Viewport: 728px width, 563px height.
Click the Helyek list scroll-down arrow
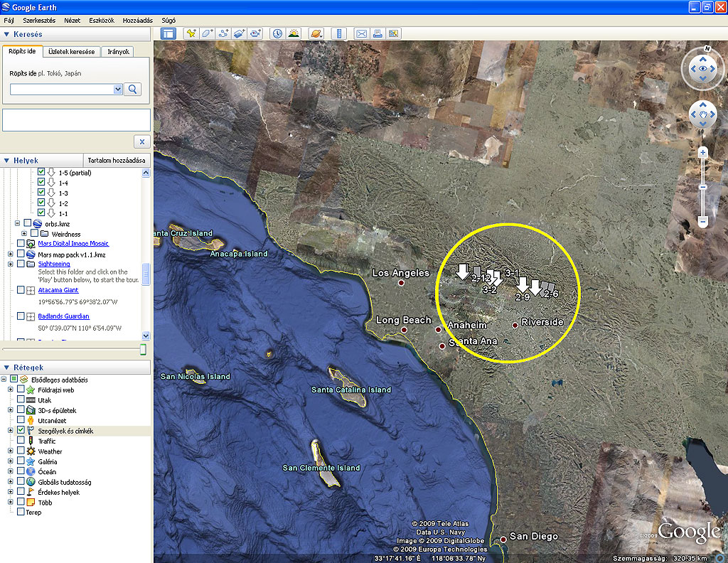point(146,336)
